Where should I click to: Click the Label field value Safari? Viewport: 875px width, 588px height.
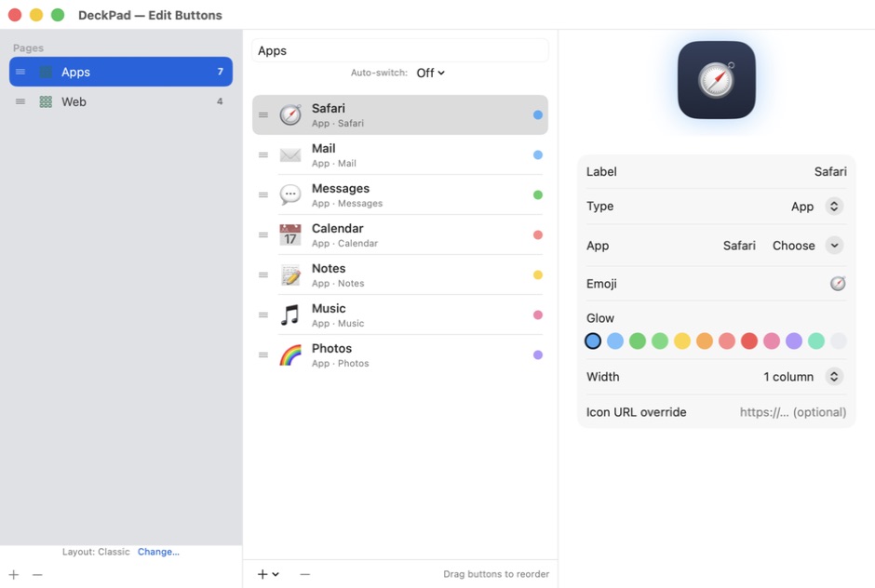(x=829, y=172)
